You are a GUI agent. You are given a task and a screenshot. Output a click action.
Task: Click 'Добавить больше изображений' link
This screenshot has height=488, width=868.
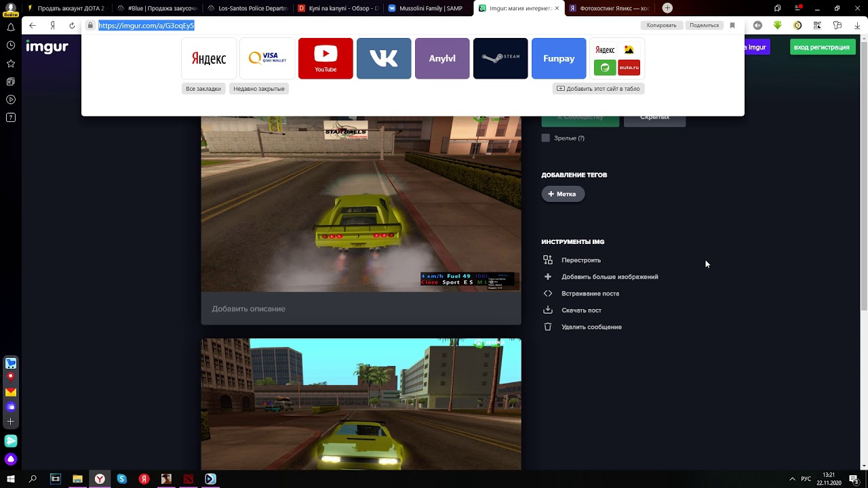(x=610, y=277)
